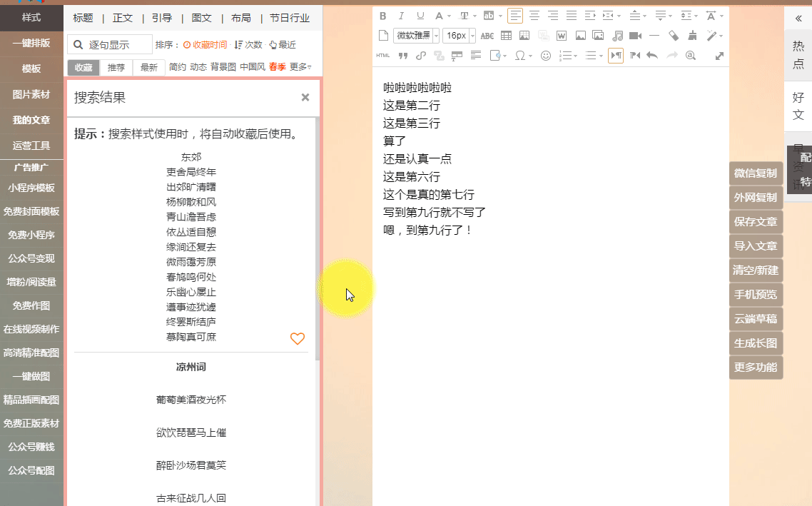The height and width of the screenshot is (506, 812).
Task: Open the emoji smiley picker
Action: click(546, 56)
